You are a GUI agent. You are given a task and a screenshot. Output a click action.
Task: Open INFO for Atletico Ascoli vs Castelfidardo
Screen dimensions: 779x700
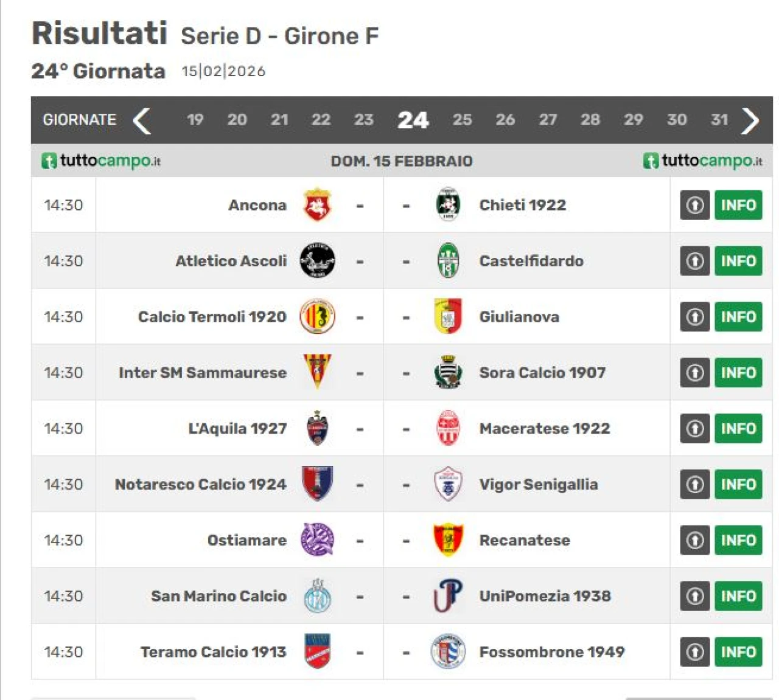pos(738,261)
